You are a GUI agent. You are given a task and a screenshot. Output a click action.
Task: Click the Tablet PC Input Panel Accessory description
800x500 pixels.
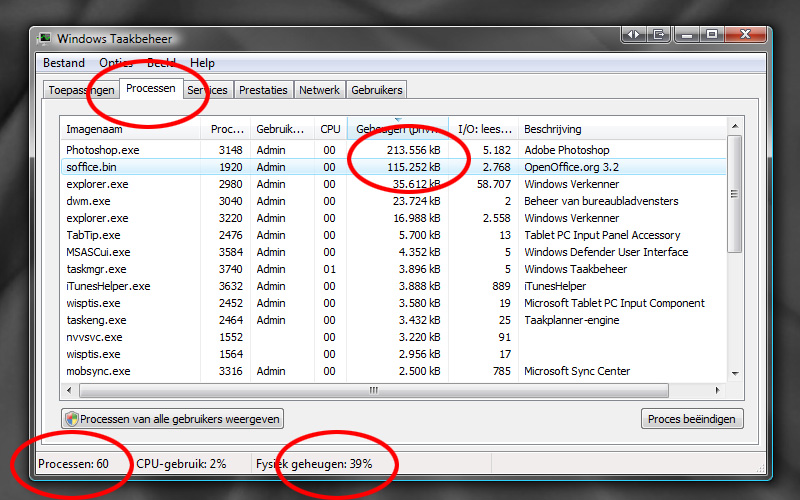(x=602, y=235)
